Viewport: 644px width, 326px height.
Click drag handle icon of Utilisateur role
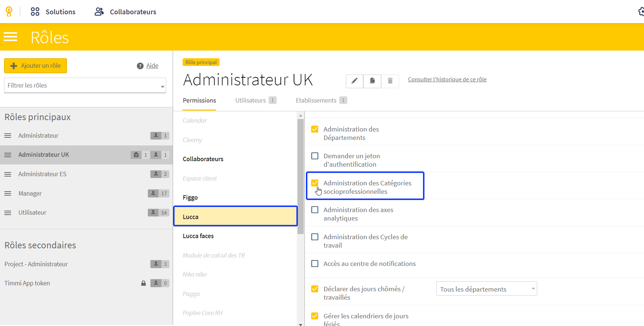8,213
